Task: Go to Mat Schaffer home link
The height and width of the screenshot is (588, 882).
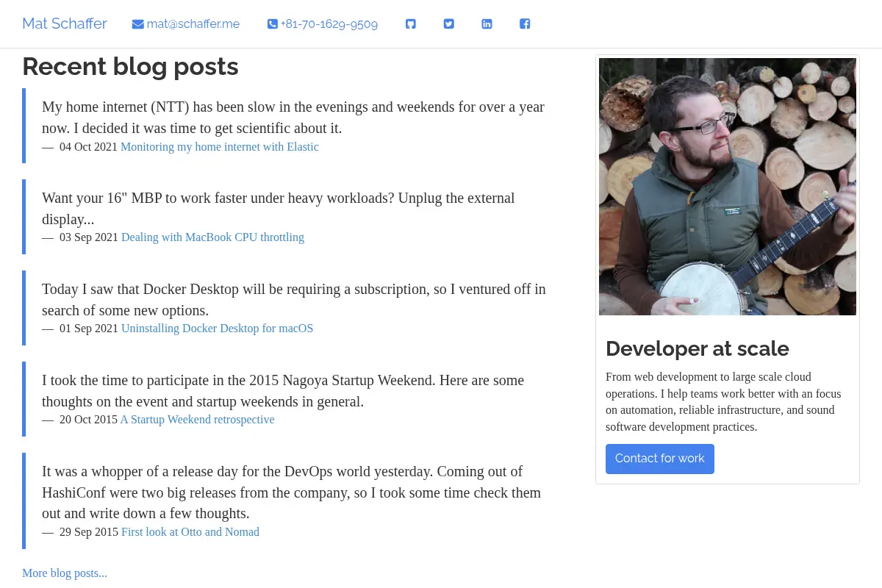Action: (x=65, y=24)
